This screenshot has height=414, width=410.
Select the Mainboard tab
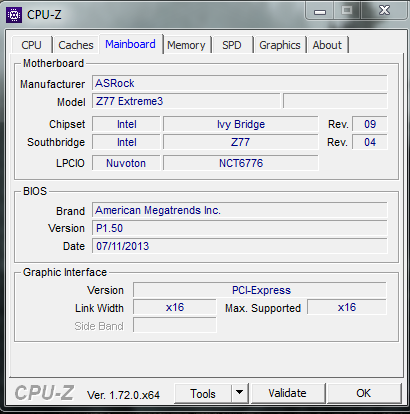(x=130, y=44)
